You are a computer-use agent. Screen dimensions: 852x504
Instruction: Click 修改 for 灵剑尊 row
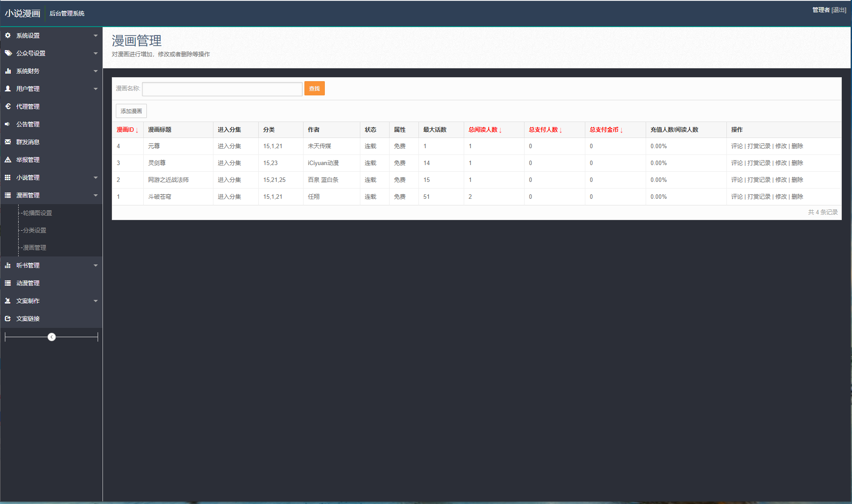(x=781, y=163)
